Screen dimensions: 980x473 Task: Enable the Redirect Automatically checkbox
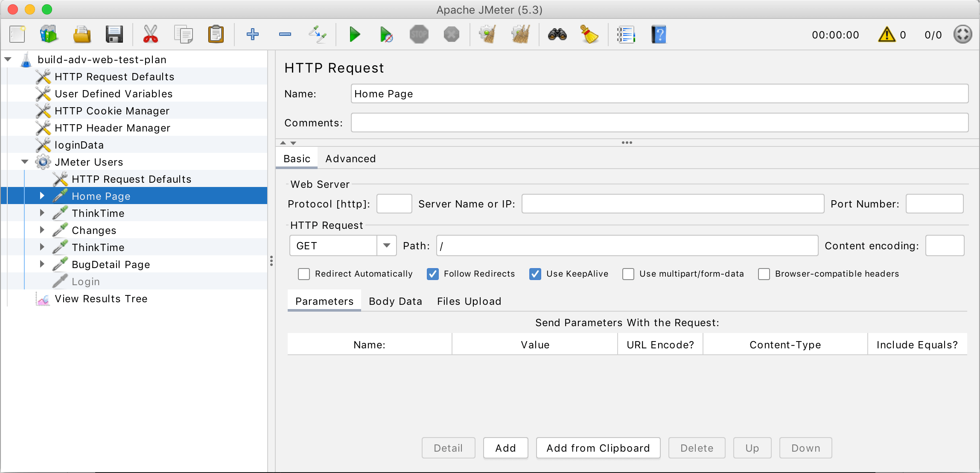click(304, 274)
